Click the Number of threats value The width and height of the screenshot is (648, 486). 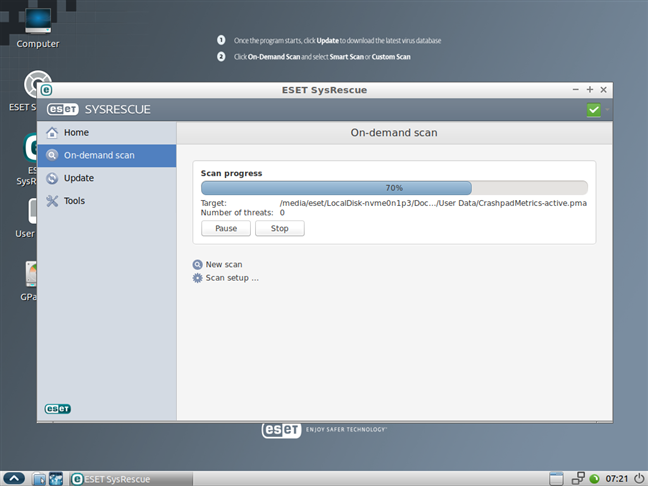pos(282,213)
